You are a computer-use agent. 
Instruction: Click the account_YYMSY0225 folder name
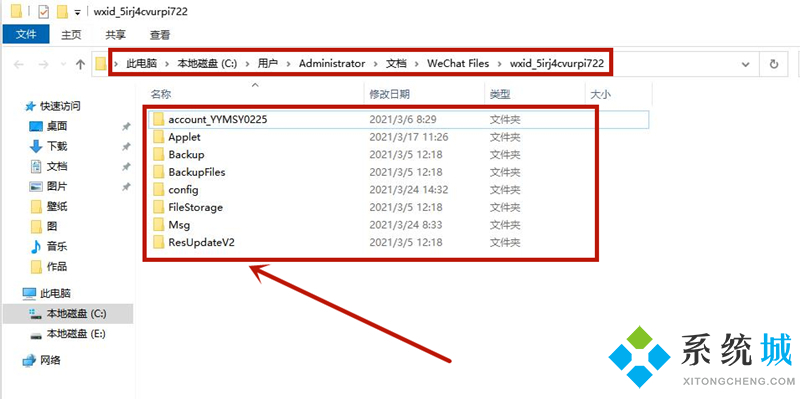[x=217, y=119]
